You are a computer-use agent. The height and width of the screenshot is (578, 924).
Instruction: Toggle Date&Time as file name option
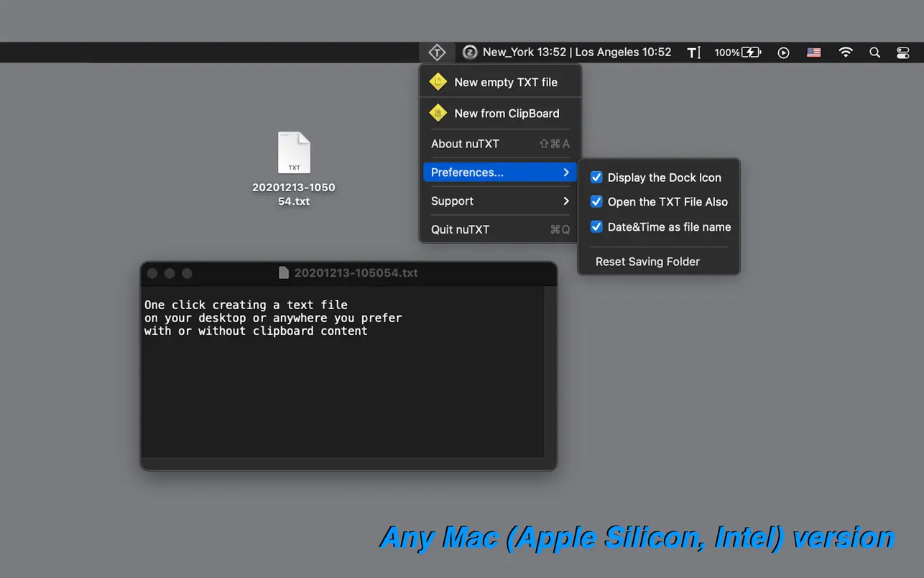[x=596, y=226]
